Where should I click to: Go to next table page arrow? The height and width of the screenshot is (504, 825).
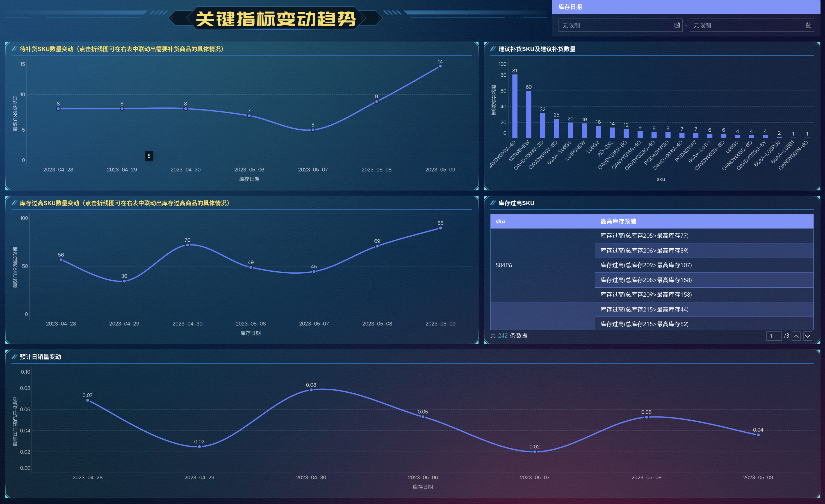(x=808, y=336)
